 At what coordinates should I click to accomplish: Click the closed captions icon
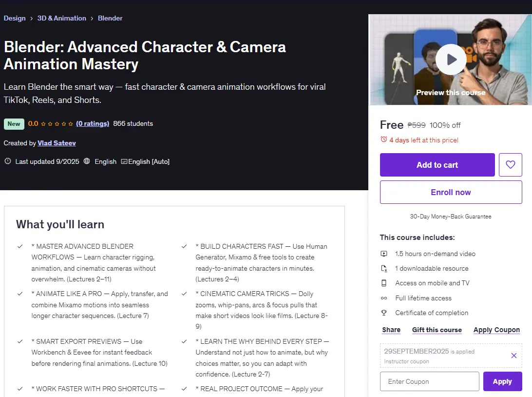[x=124, y=161]
